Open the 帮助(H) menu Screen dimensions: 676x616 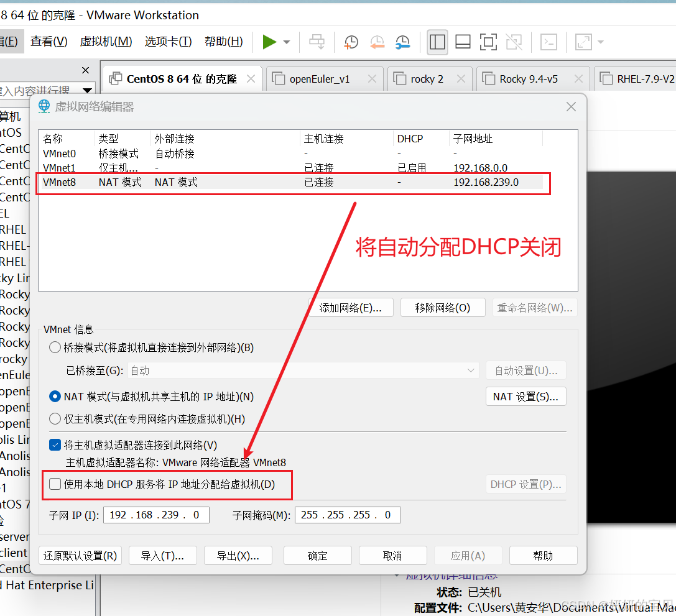pos(223,42)
